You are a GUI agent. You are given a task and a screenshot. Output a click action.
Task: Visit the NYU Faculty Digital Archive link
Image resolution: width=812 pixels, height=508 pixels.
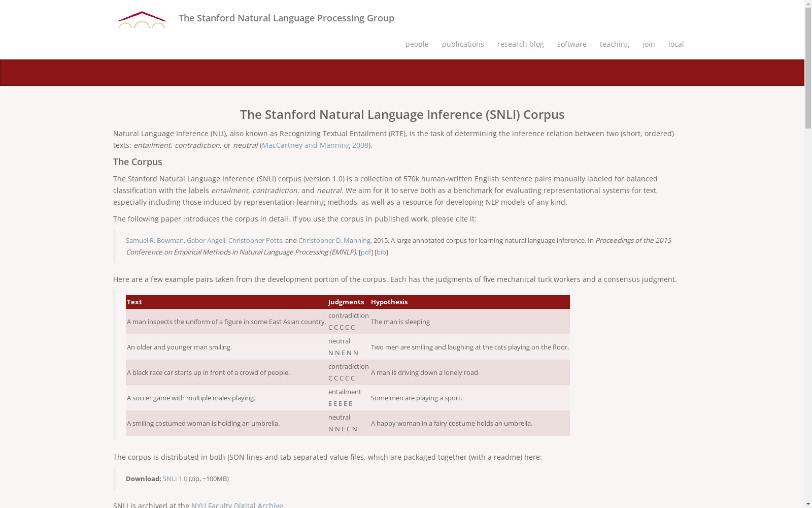(238, 505)
